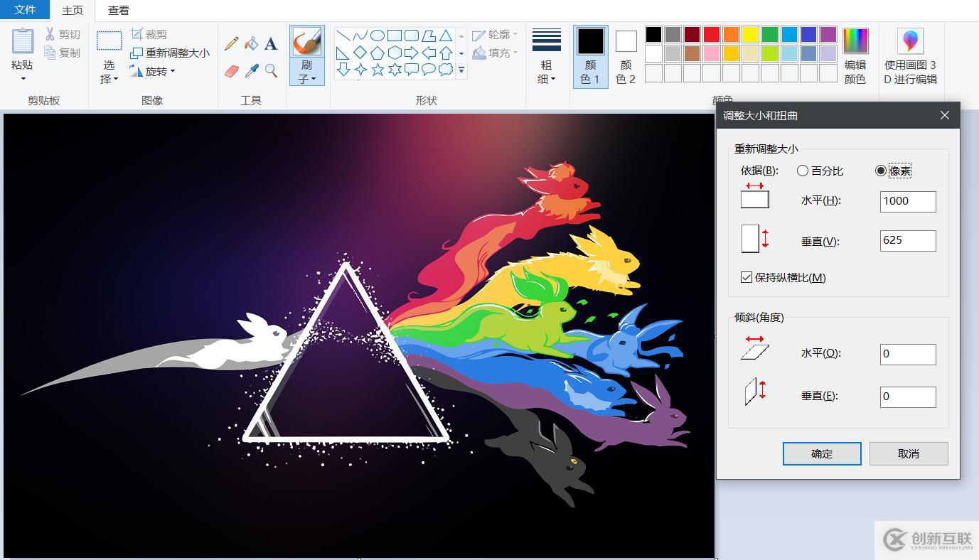Image resolution: width=979 pixels, height=560 pixels.
Task: Pick the green color swatch
Action: (x=770, y=34)
